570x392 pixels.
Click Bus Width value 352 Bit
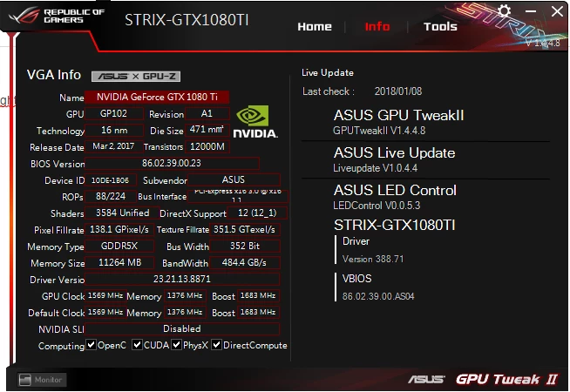coord(245,247)
